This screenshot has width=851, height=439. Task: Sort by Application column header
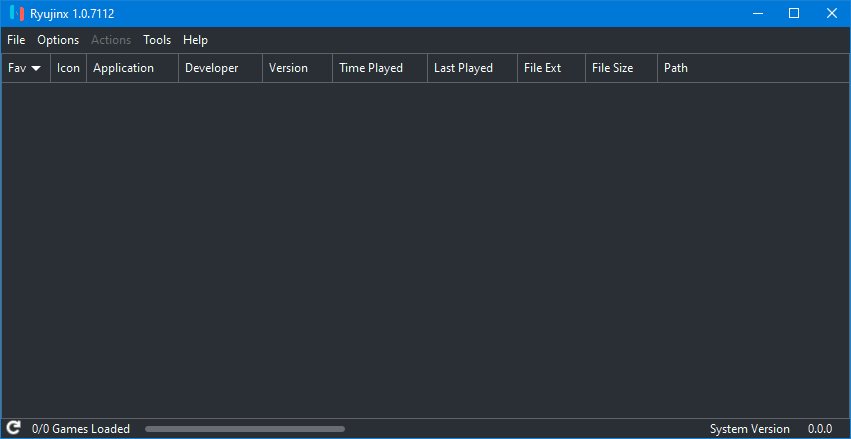(132, 68)
